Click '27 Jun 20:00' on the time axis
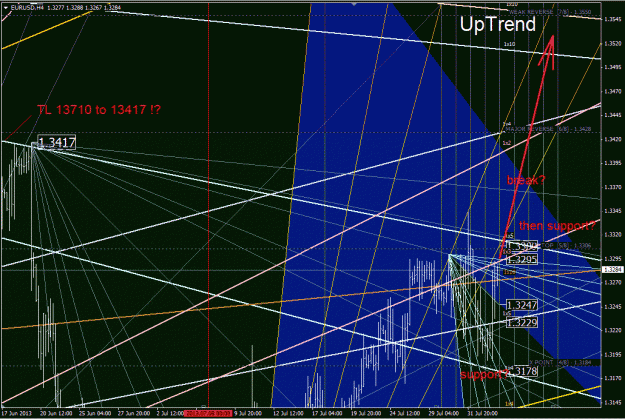The image size is (625, 419). point(134,413)
